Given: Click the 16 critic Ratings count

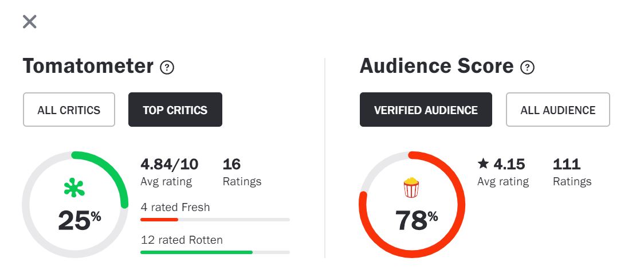Looking at the screenshot, I should coord(231,165).
